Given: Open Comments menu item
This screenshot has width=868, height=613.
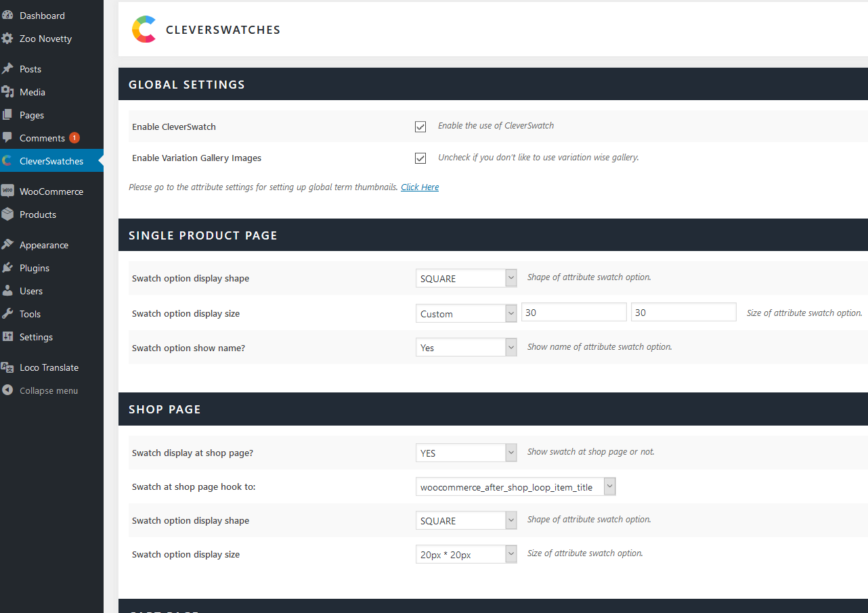Looking at the screenshot, I should point(42,138).
